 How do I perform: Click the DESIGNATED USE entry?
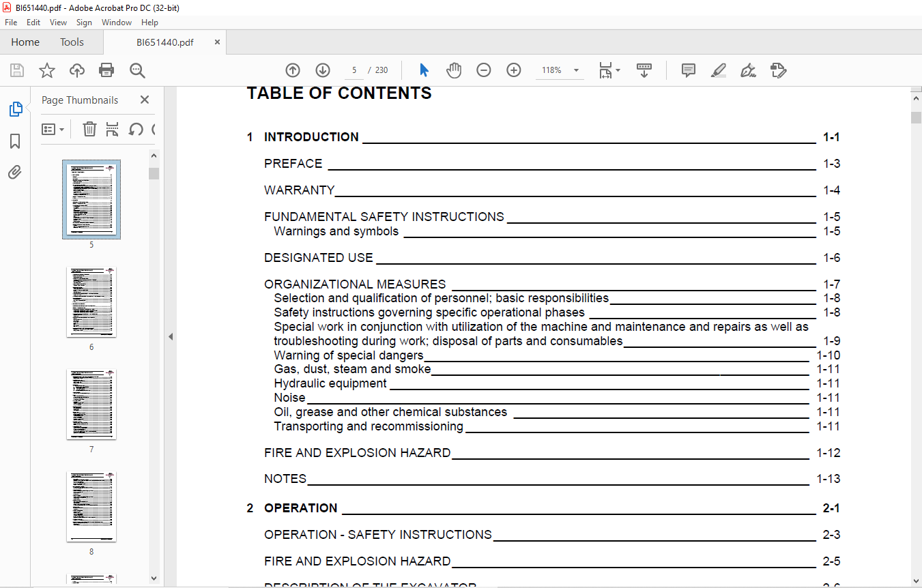[552, 258]
